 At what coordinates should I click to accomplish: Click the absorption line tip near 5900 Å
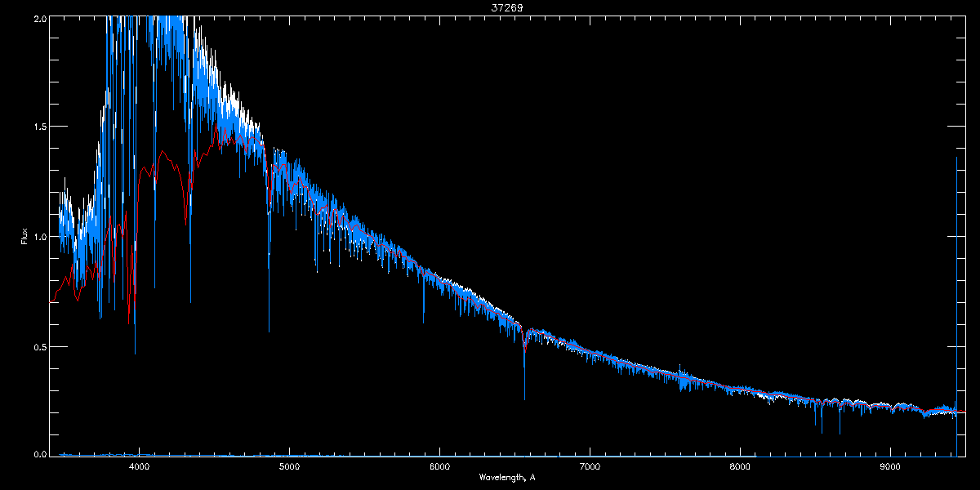click(x=424, y=322)
